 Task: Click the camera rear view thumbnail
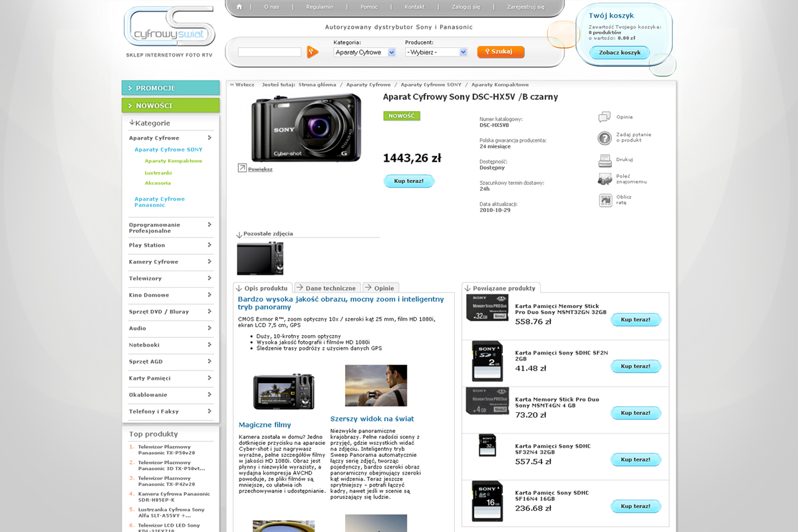coord(260,258)
